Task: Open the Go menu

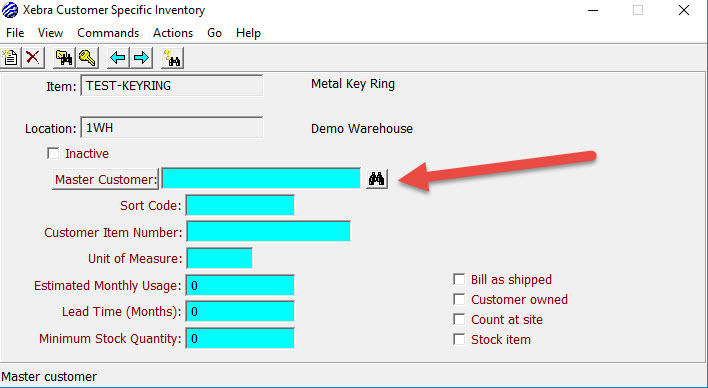Action: click(214, 33)
